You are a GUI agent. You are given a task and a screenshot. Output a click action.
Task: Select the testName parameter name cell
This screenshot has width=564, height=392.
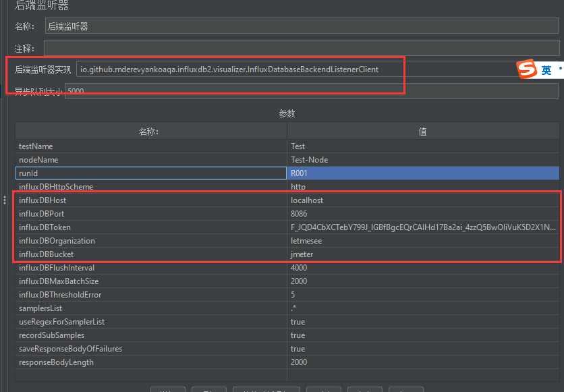tap(151, 146)
